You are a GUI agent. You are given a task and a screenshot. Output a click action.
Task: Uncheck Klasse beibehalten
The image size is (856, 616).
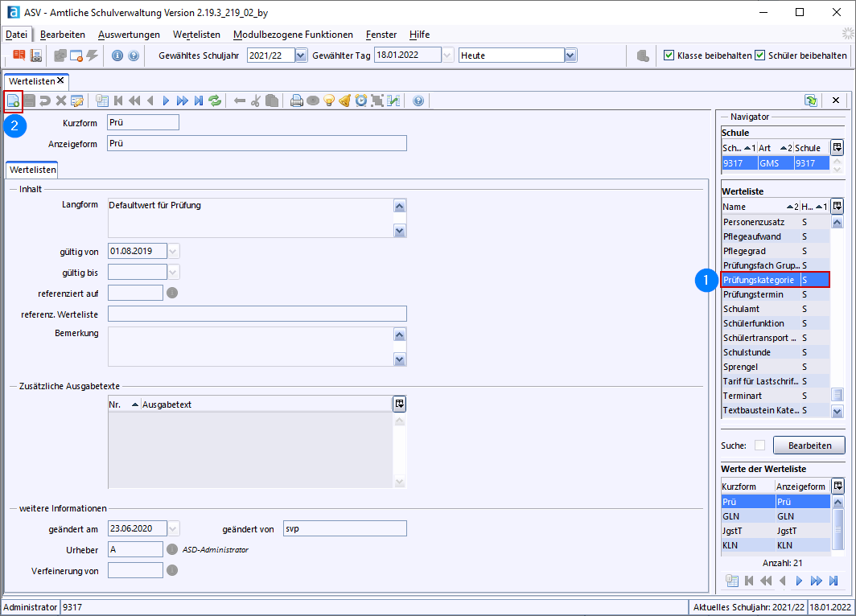pos(669,55)
